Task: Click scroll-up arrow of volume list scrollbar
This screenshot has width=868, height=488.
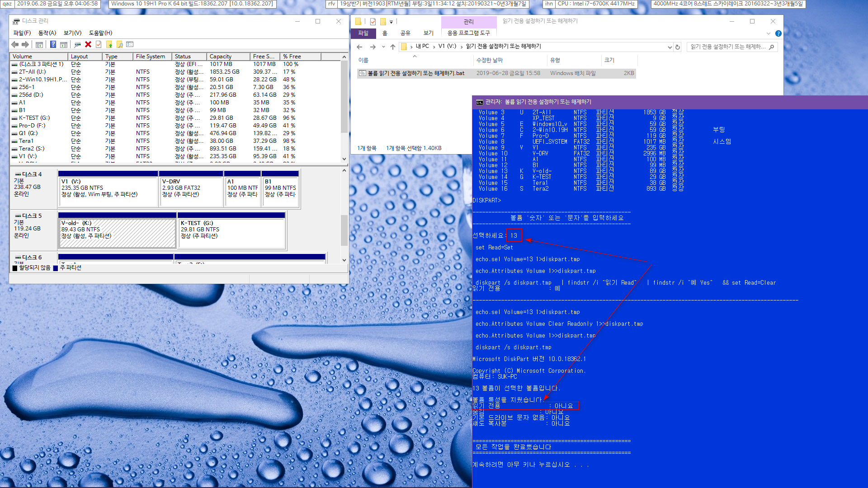Action: (344, 57)
